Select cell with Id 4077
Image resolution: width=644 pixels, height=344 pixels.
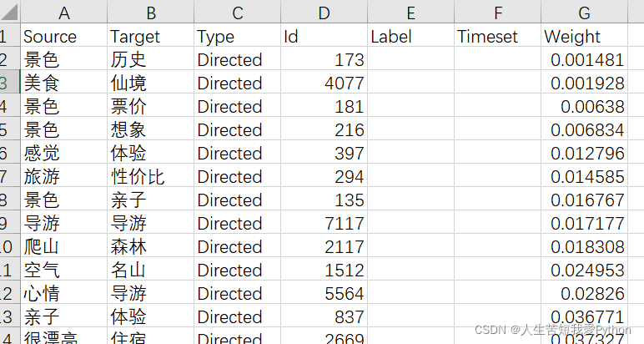(324, 81)
